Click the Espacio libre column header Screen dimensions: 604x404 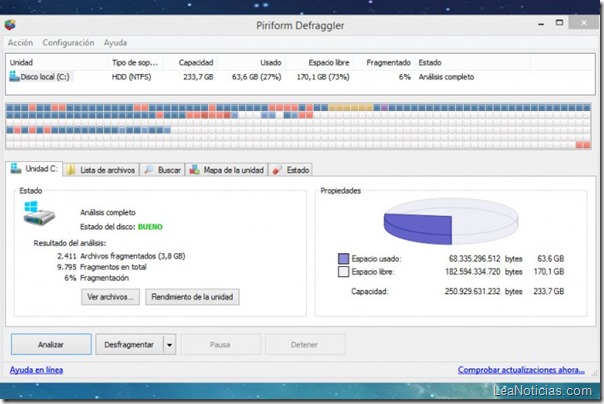319,62
